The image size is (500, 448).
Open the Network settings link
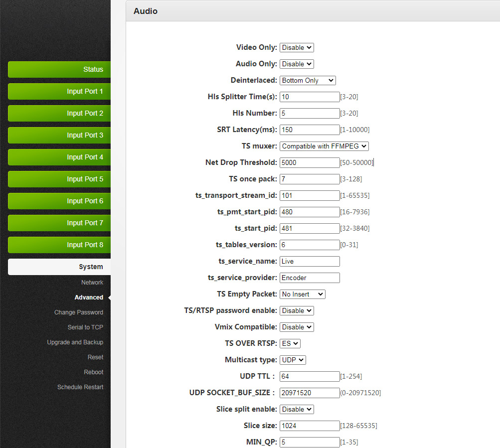click(92, 283)
